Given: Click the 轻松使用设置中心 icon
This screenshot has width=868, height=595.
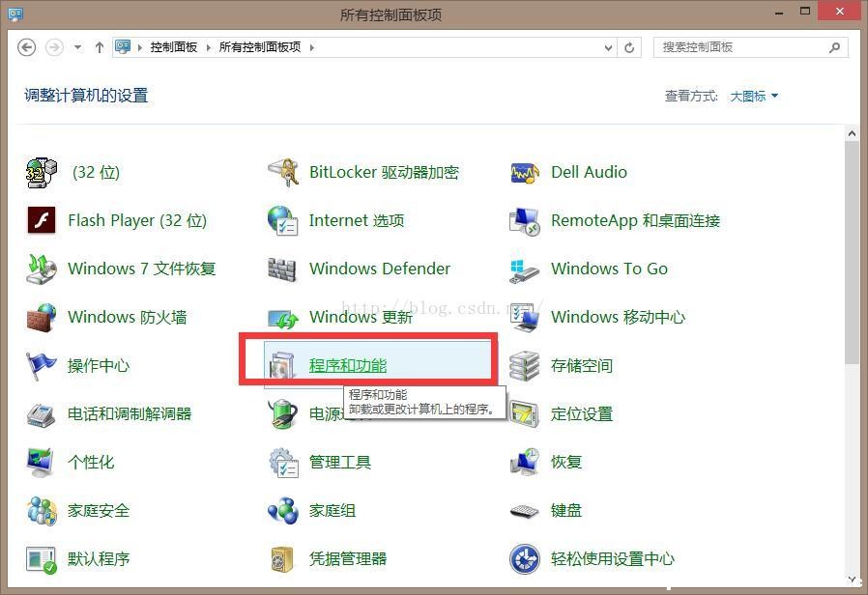Looking at the screenshot, I should coord(525,559).
